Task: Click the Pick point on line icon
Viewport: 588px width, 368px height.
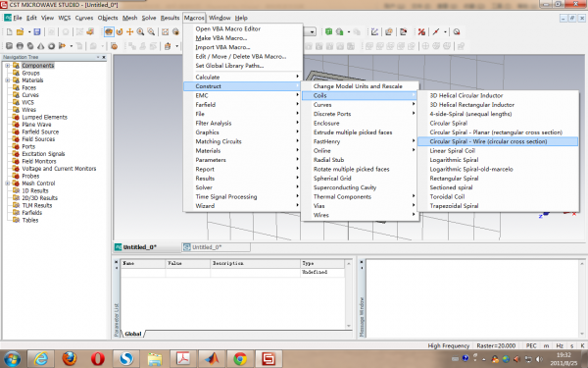Action: pos(436,32)
